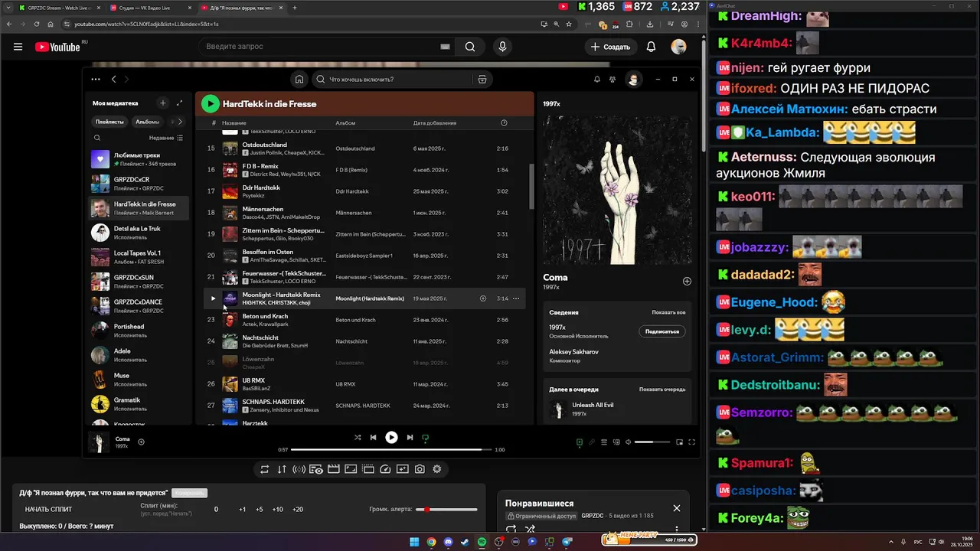Screen dimensions: 980x551
Task: Open the Spotify mini player
Action: coord(679,442)
